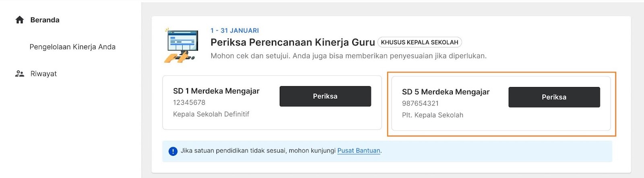Click the 1 - 31 JANUARI date label
This screenshot has width=644, height=178.
tap(235, 31)
